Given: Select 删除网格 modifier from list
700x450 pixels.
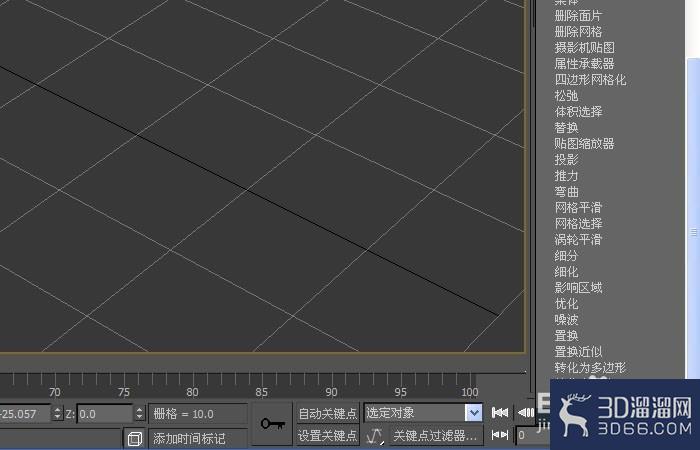Looking at the screenshot, I should [x=578, y=32].
